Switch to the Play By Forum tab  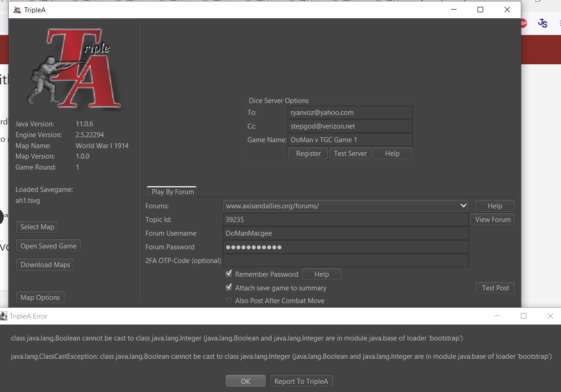pyautogui.click(x=173, y=192)
